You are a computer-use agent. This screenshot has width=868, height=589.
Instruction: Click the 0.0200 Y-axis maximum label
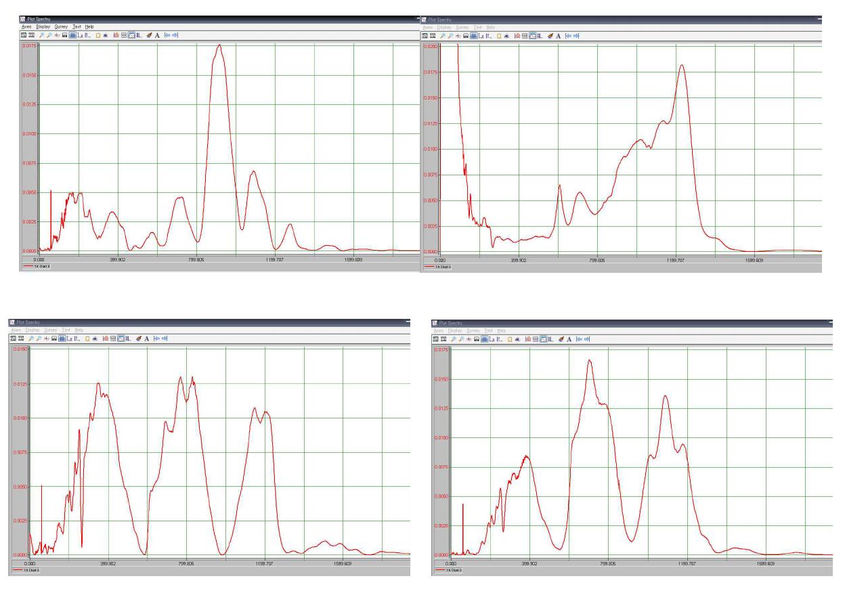[430, 47]
